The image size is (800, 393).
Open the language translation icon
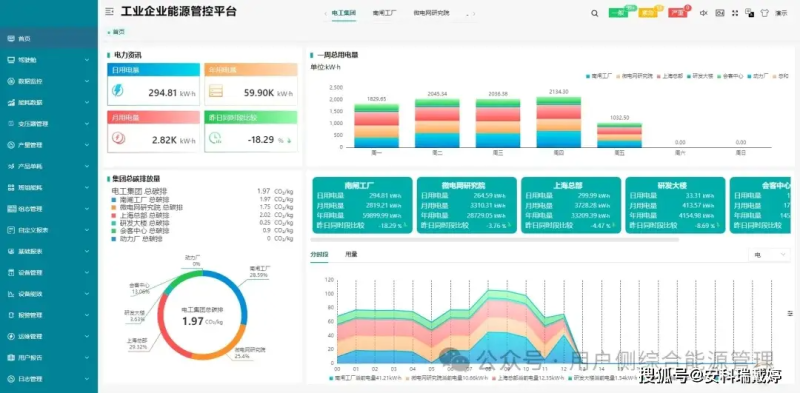(x=749, y=13)
